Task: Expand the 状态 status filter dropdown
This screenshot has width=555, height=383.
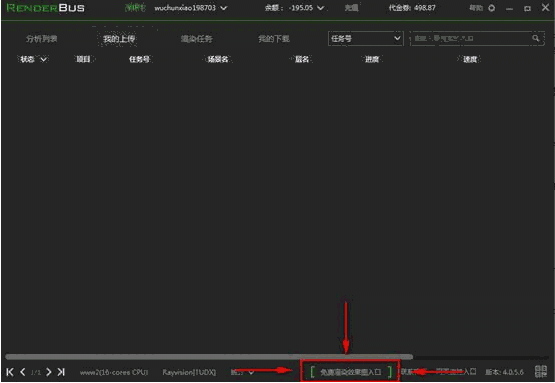Action: [44, 59]
